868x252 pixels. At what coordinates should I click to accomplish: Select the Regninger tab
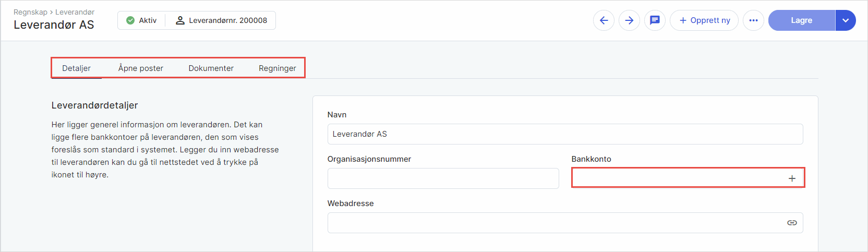click(x=277, y=68)
